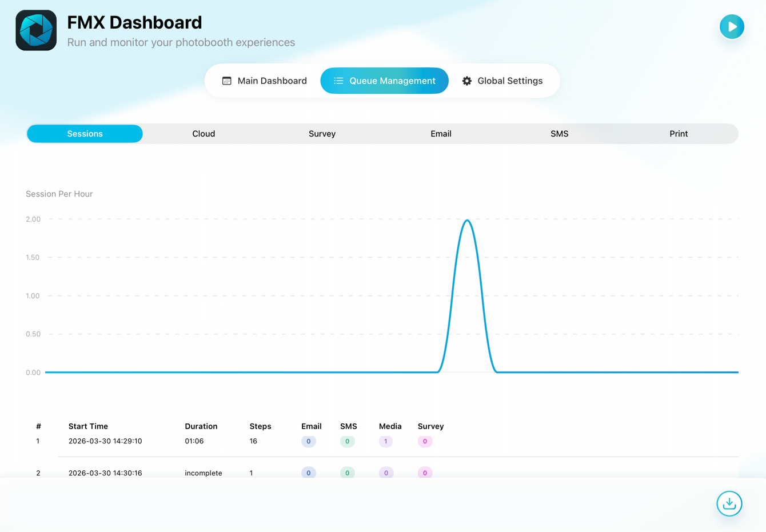766x532 pixels.
Task: Click the FMX camera shutter logo
Action: [x=36, y=30]
